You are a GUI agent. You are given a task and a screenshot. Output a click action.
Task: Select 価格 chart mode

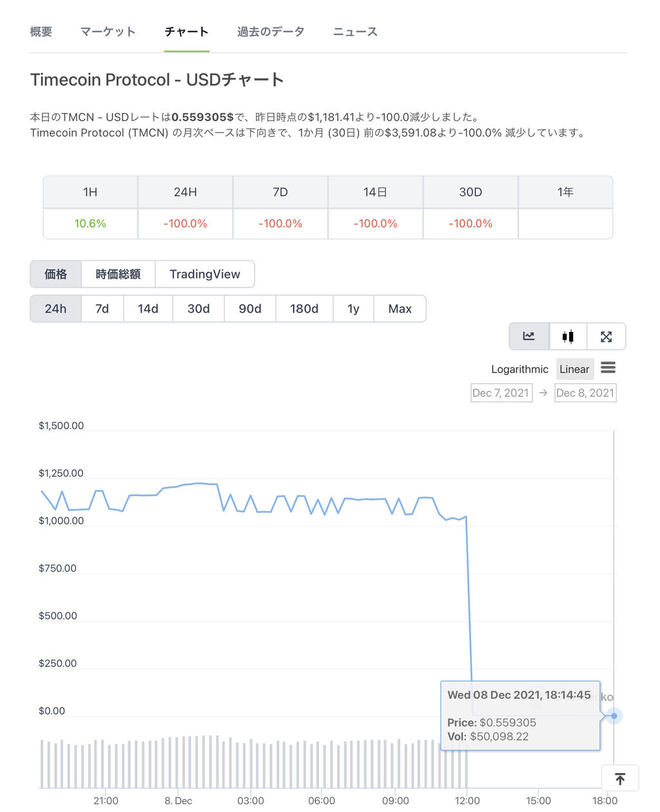(55, 274)
